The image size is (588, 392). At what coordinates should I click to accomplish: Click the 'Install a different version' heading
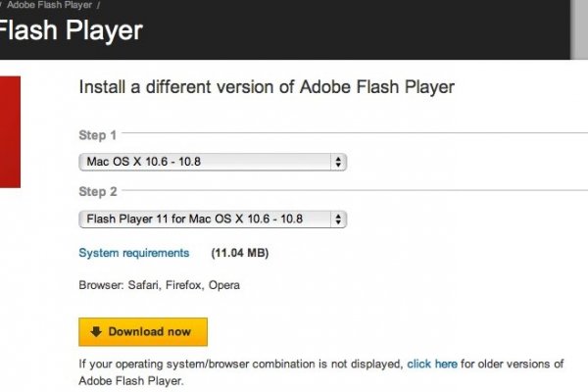pos(267,86)
